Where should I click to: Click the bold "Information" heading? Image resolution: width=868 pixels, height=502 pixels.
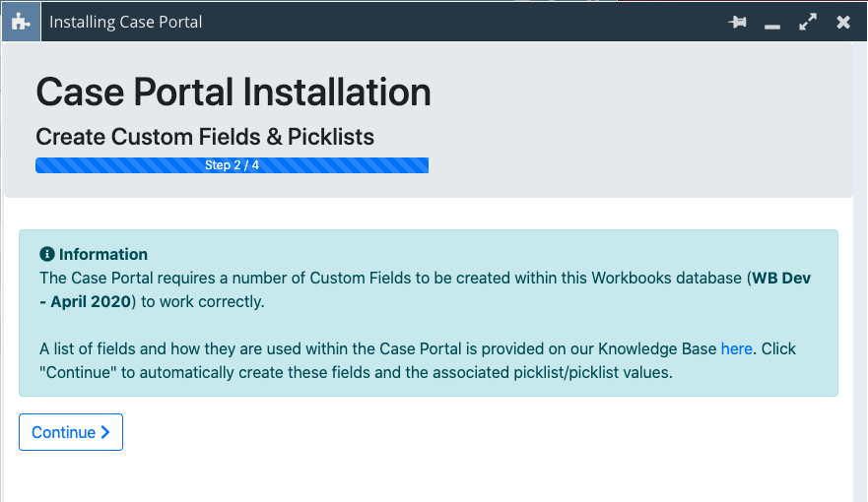point(103,254)
